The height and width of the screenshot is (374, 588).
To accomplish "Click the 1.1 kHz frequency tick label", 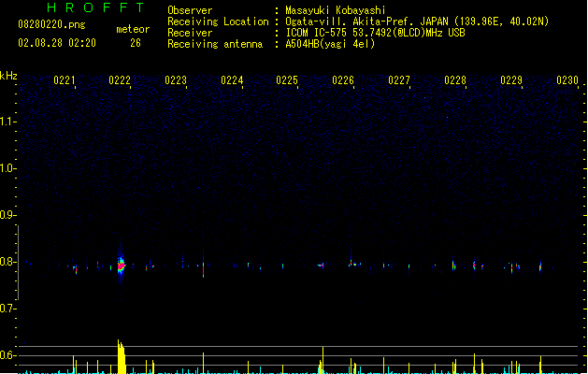I will coord(7,122).
